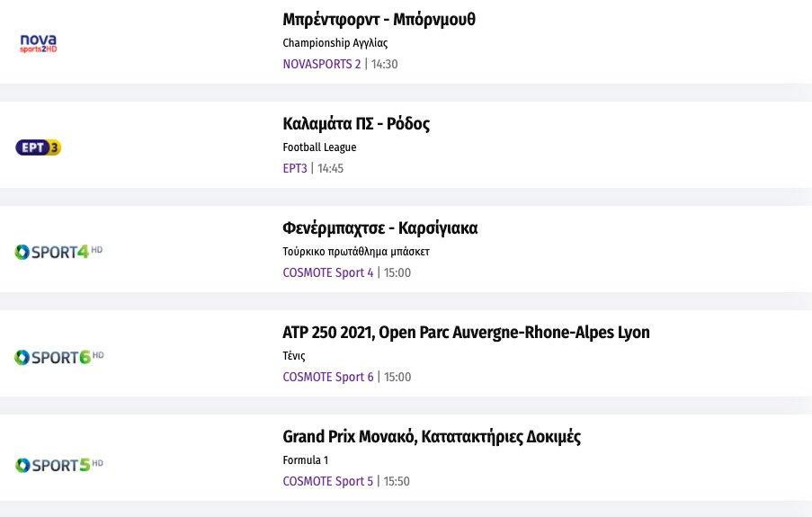Open the Μπρέντφορντ - Μπόρνμουθ match title
The width and height of the screenshot is (812, 517).
click(379, 20)
